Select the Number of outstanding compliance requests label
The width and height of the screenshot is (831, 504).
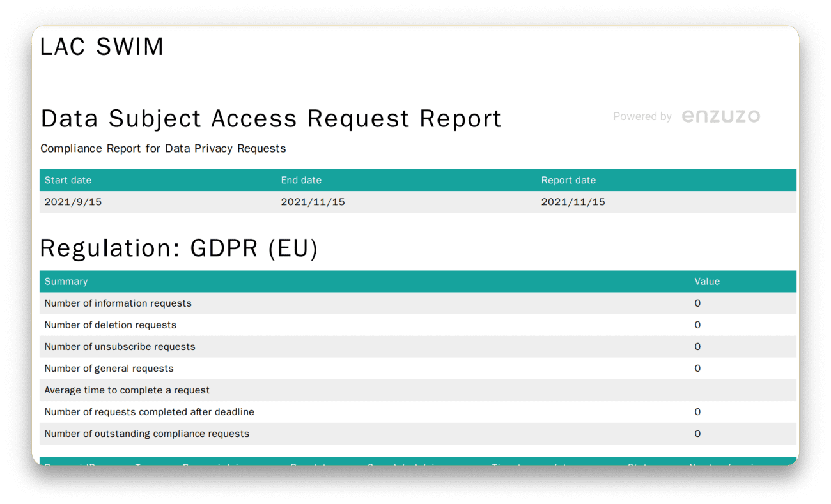coord(146,434)
